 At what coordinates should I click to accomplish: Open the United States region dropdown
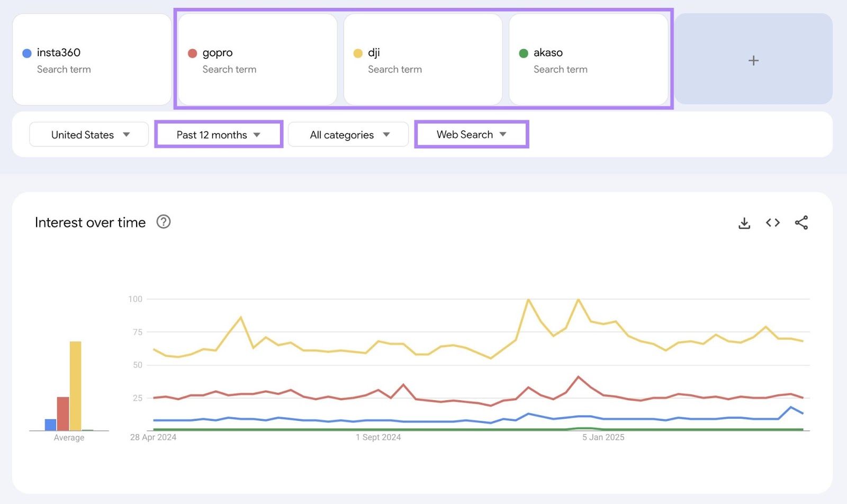88,134
